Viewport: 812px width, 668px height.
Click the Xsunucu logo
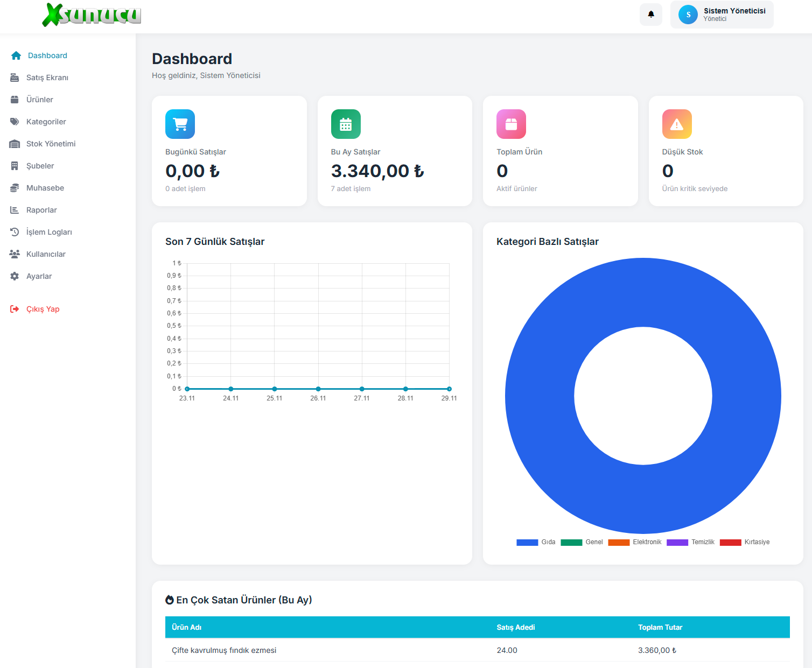92,15
